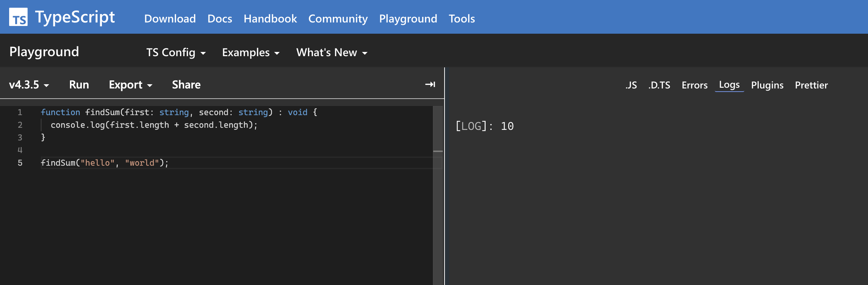
Task: Click the "world" string literal
Action: coord(142,163)
